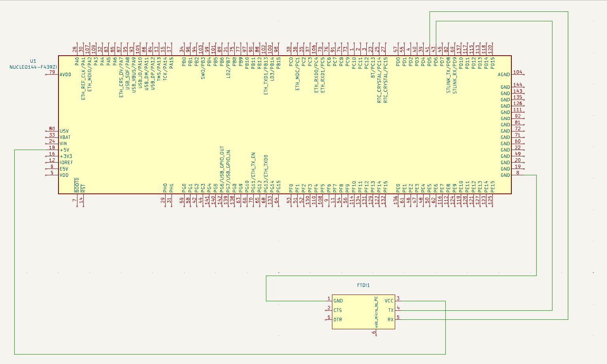Click the LD3/PB14 pin label
Image resolution: width=607 pixels, height=364 pixels.
pyautogui.click(x=272, y=69)
